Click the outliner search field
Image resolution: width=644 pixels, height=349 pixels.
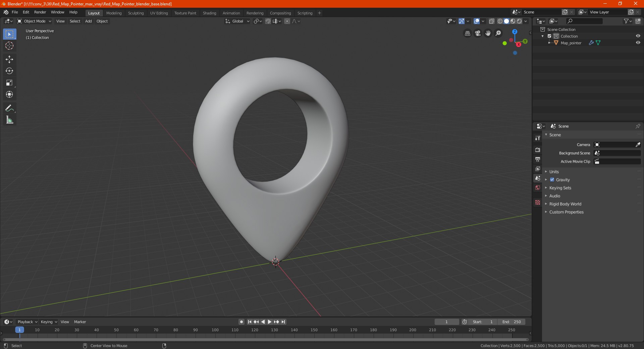584,21
